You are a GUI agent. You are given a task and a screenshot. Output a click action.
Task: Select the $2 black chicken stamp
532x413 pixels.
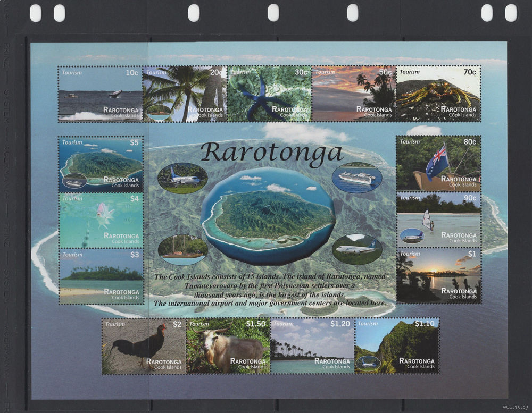coord(144,346)
